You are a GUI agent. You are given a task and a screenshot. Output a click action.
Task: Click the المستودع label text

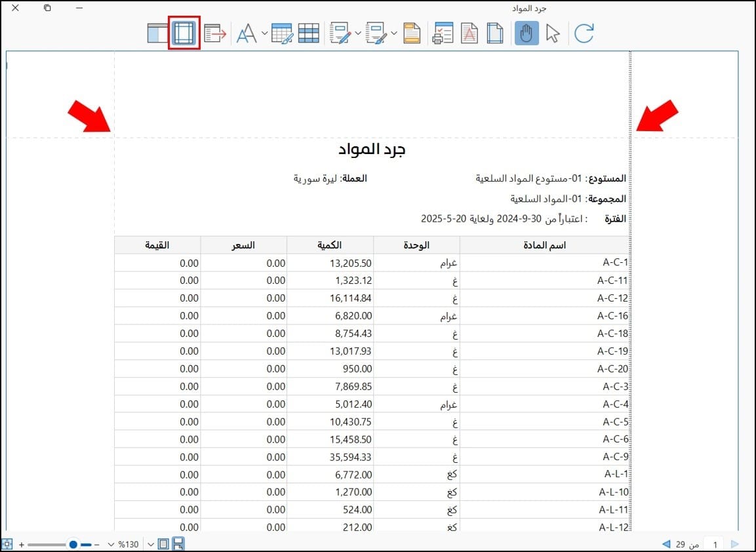(607, 178)
